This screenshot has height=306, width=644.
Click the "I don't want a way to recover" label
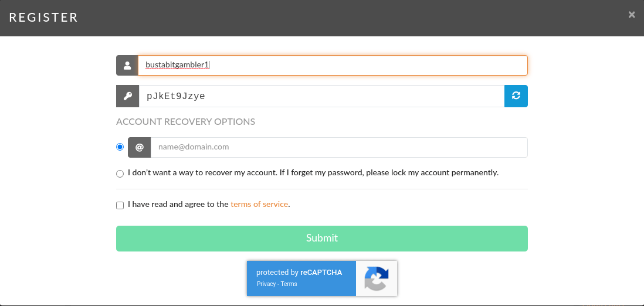[x=313, y=172]
